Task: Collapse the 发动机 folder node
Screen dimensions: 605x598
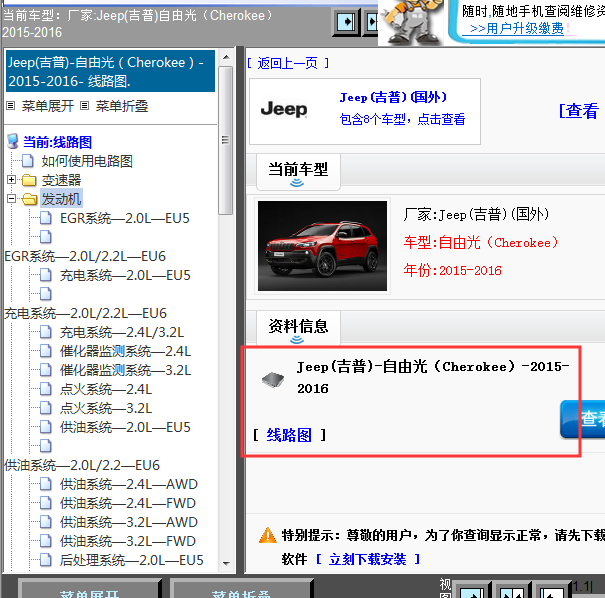Action: click(11, 199)
